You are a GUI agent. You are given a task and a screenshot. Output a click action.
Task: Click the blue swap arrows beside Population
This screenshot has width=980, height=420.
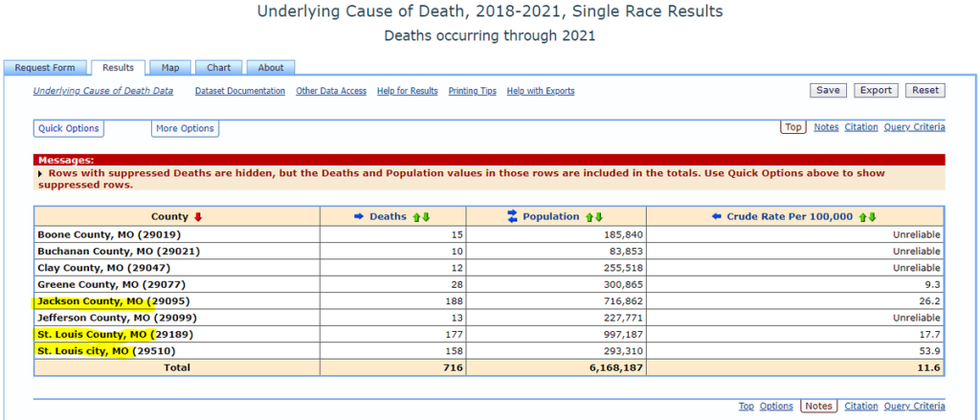click(512, 217)
